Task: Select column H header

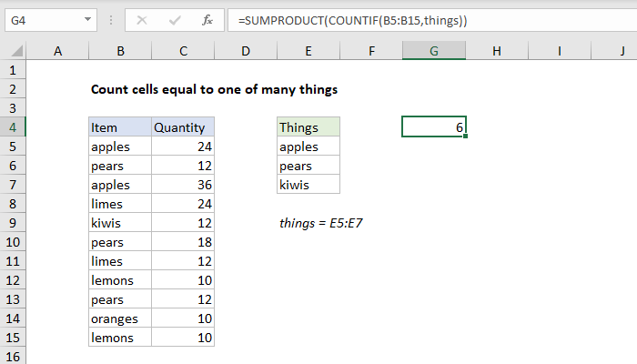Action: coord(497,51)
